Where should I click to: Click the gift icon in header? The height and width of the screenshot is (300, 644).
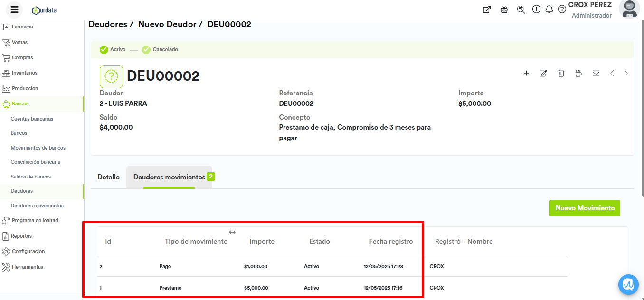[x=504, y=9]
